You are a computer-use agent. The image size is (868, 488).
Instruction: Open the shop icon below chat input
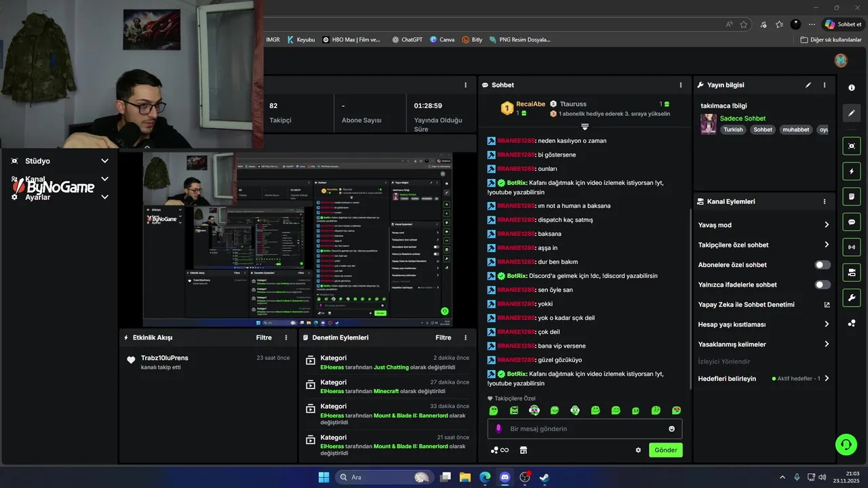(523, 450)
